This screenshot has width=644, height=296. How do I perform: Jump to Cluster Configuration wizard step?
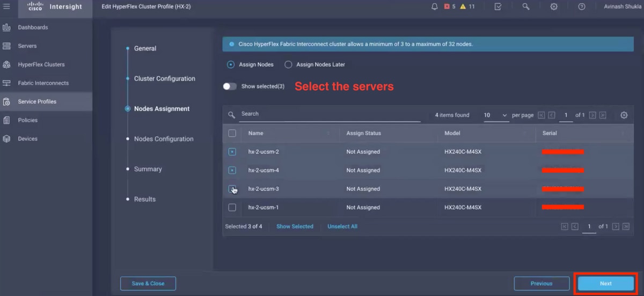click(x=165, y=78)
